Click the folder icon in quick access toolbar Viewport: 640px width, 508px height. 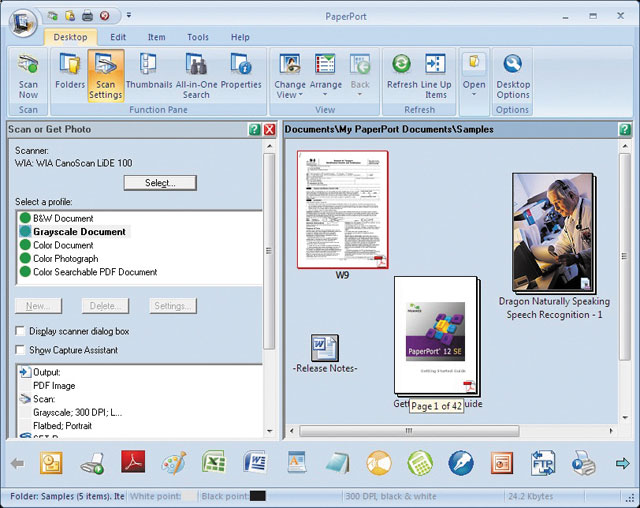pyautogui.click(x=70, y=16)
